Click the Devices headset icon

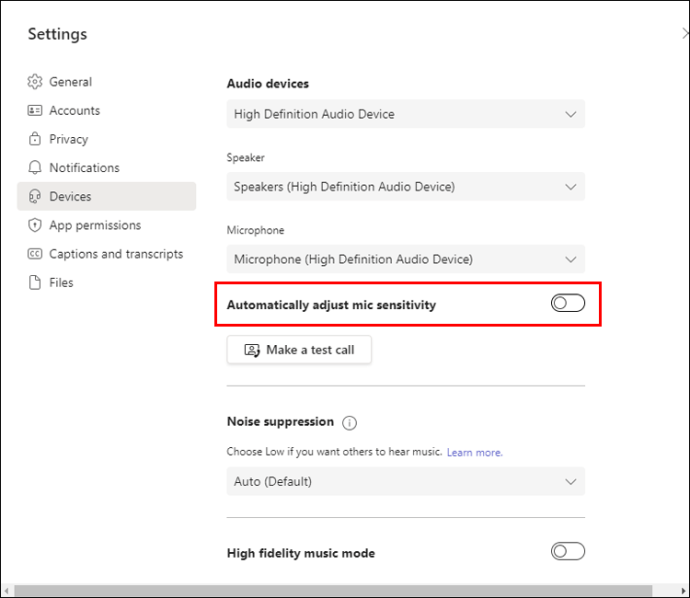35,196
